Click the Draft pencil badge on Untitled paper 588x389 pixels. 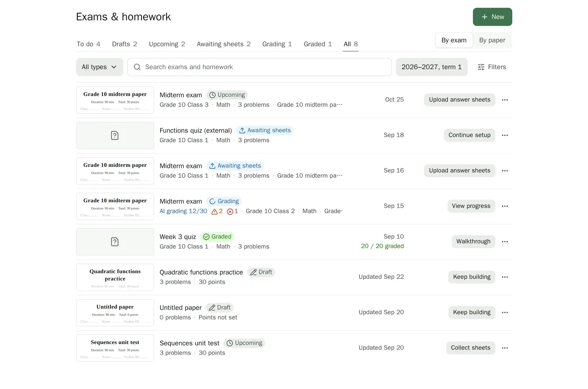[219, 308]
